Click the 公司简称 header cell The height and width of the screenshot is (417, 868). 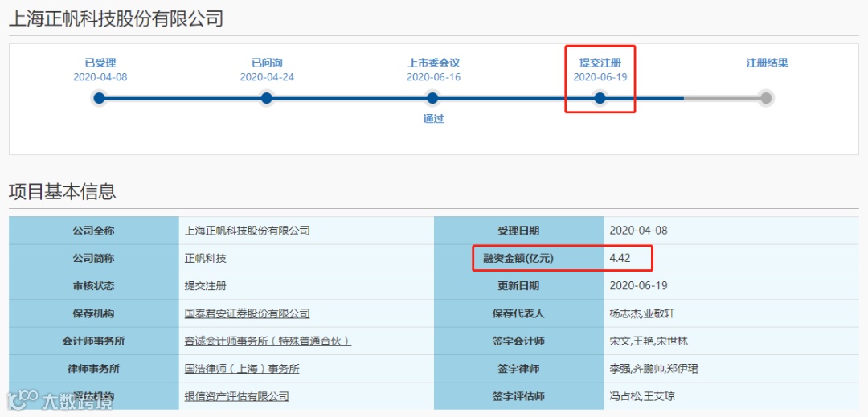pos(93,258)
